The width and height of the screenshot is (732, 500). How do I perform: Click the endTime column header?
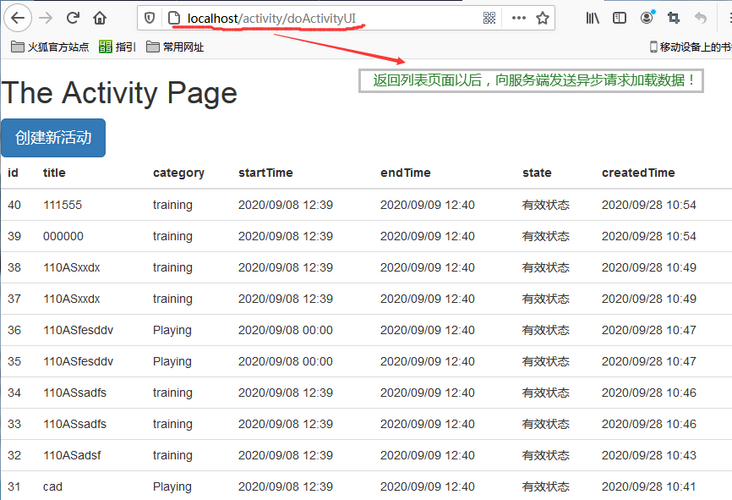pos(405,173)
